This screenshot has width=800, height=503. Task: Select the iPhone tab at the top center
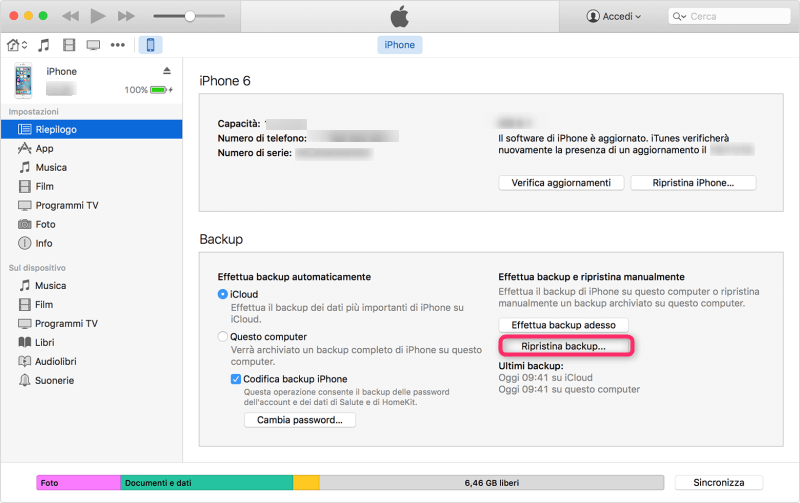pos(399,45)
